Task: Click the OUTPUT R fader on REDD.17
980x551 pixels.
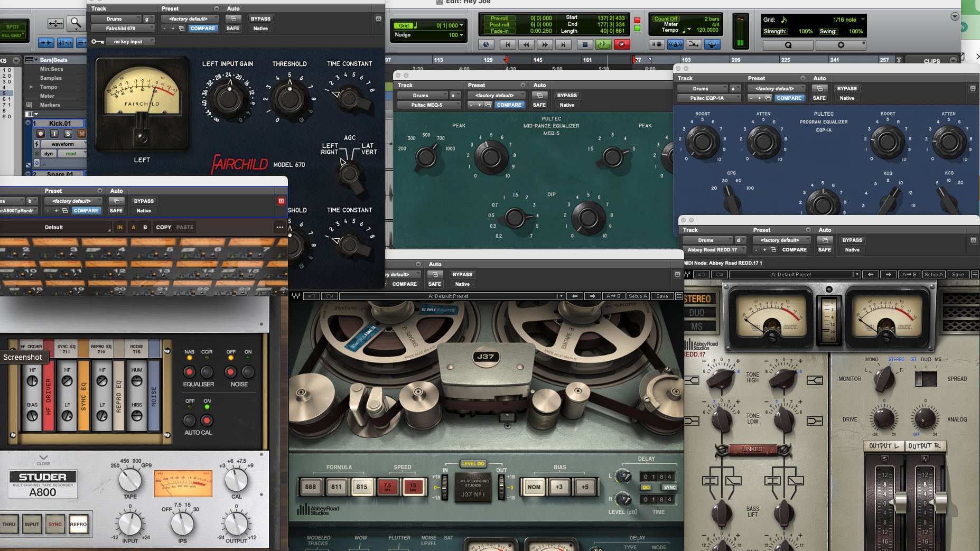Action: [x=938, y=503]
